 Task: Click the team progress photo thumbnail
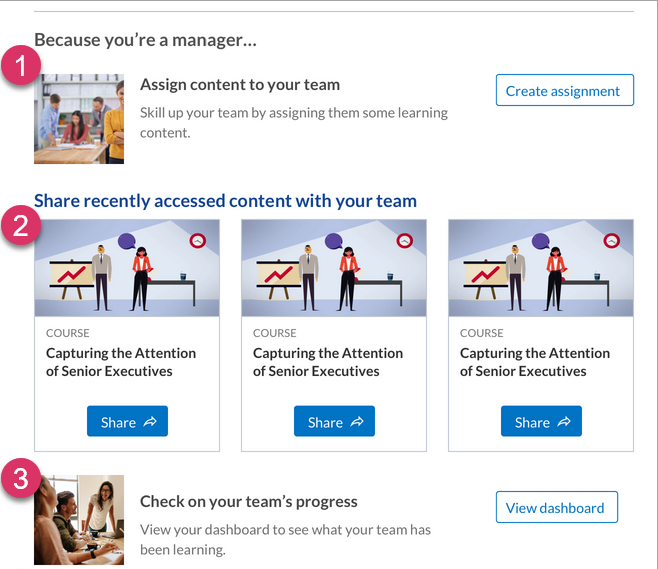79,520
